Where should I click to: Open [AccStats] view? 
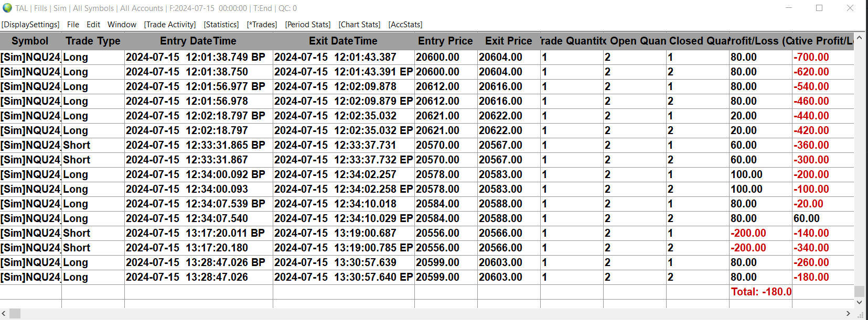click(x=405, y=25)
